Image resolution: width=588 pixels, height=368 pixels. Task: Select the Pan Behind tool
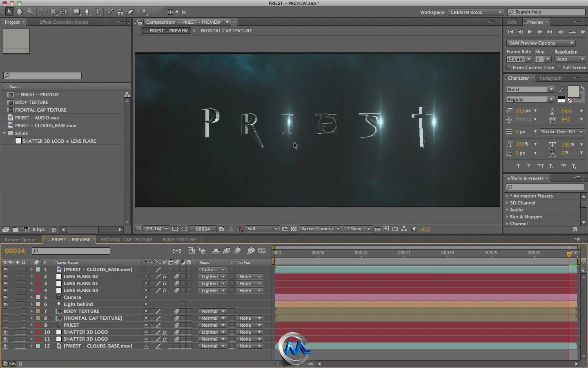[64, 12]
